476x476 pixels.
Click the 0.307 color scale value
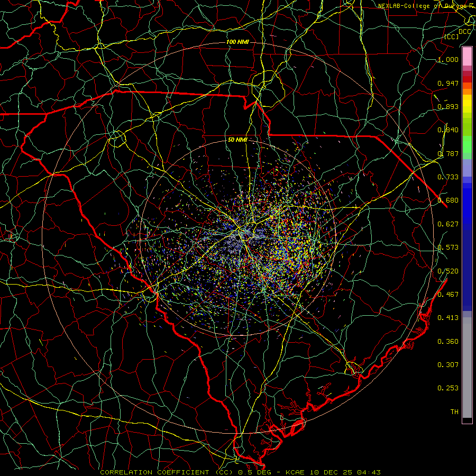(x=448, y=365)
